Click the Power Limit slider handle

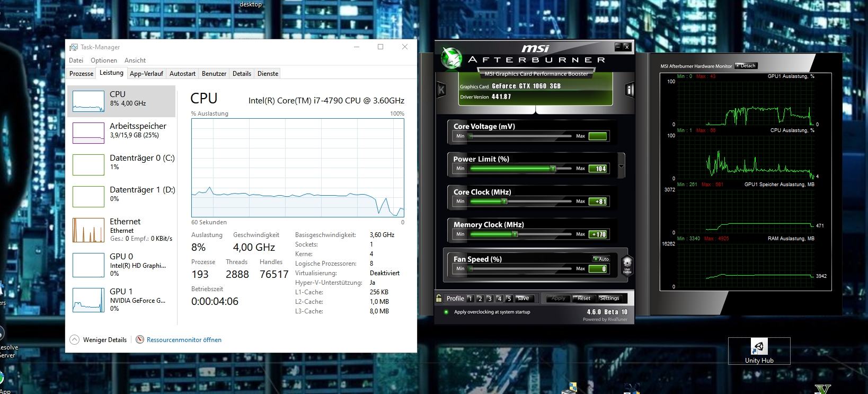(x=553, y=169)
